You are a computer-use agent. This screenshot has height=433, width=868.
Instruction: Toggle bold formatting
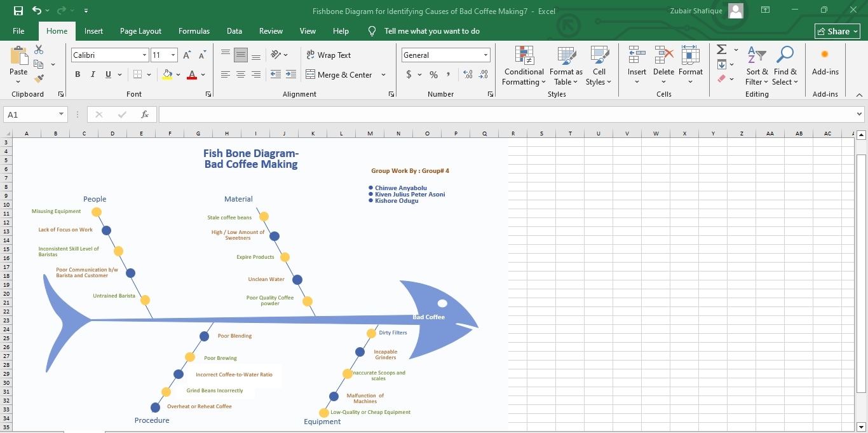[78, 74]
